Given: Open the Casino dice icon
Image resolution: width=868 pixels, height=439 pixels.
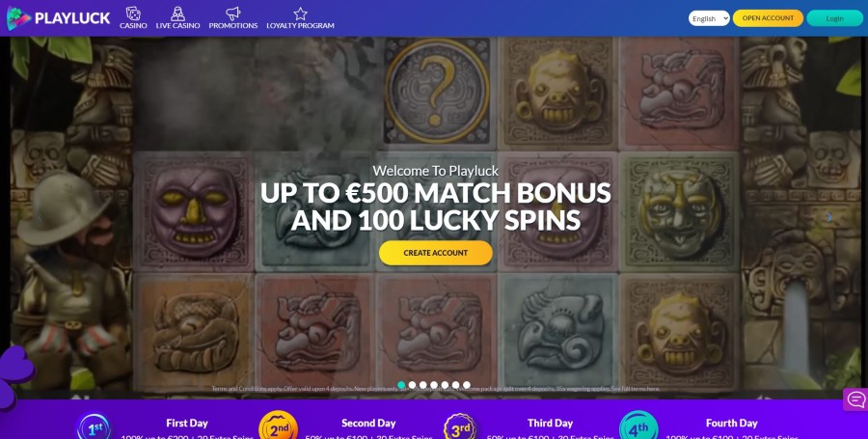Looking at the screenshot, I should point(133,14).
